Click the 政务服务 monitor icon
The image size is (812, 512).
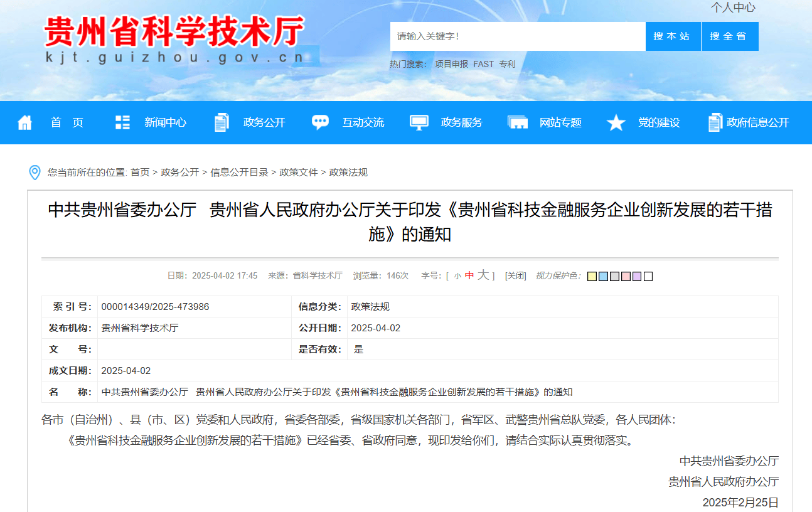419,122
